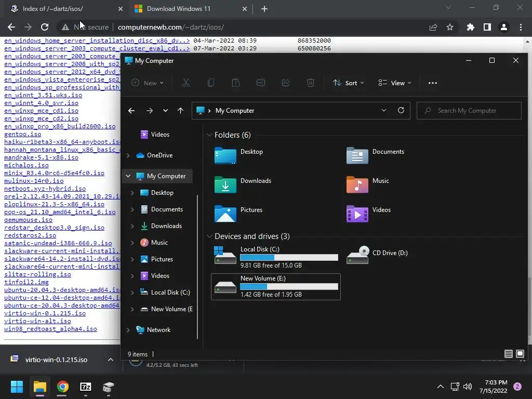Open volume control in system tray
This screenshot has width=532, height=399.
[468, 387]
